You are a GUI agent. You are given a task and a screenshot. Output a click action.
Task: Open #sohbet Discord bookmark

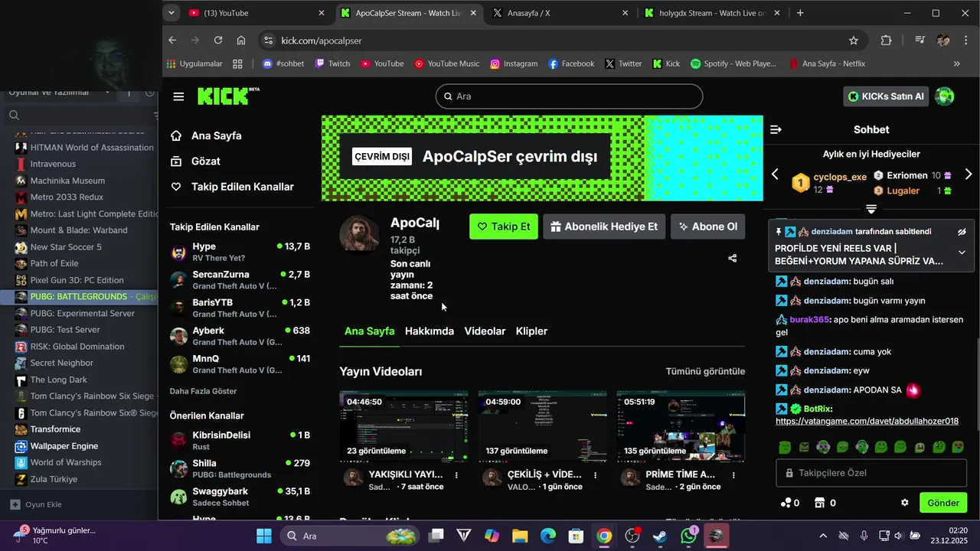(283, 64)
